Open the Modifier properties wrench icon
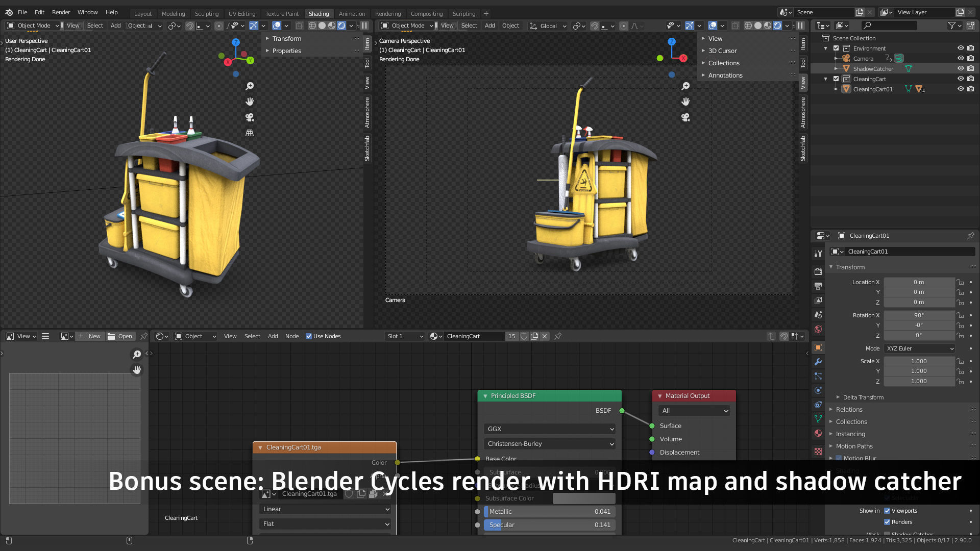This screenshot has height=551, width=980. 818,362
